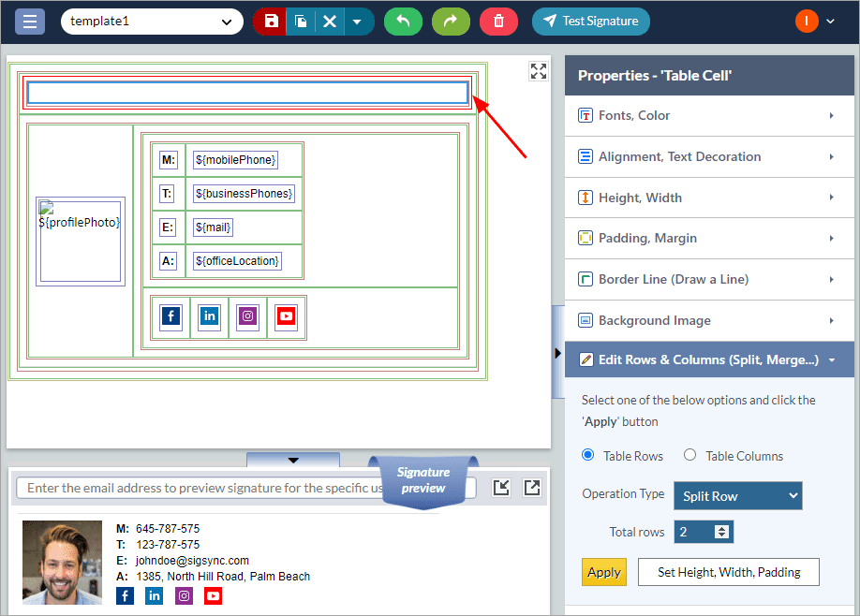
Task: Click the red trash delete button
Action: coord(498,21)
